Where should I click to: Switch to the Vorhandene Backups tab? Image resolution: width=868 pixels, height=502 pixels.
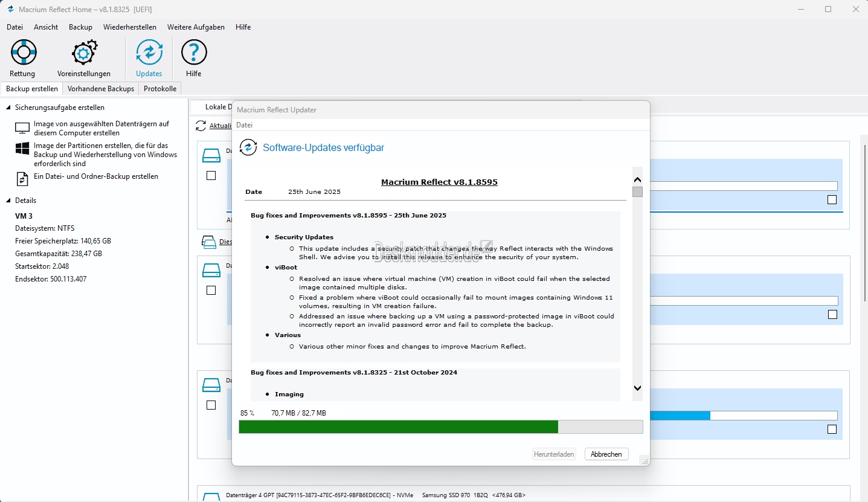click(101, 89)
